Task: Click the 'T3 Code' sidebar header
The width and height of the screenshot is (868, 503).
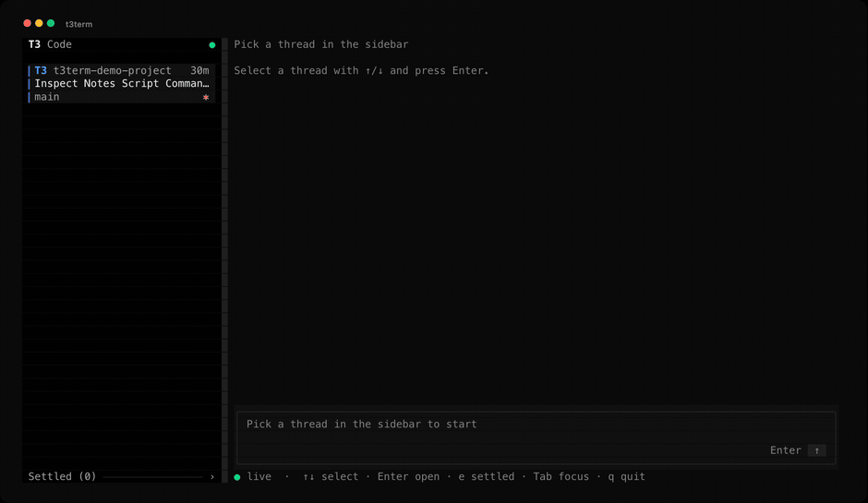Action: click(50, 44)
